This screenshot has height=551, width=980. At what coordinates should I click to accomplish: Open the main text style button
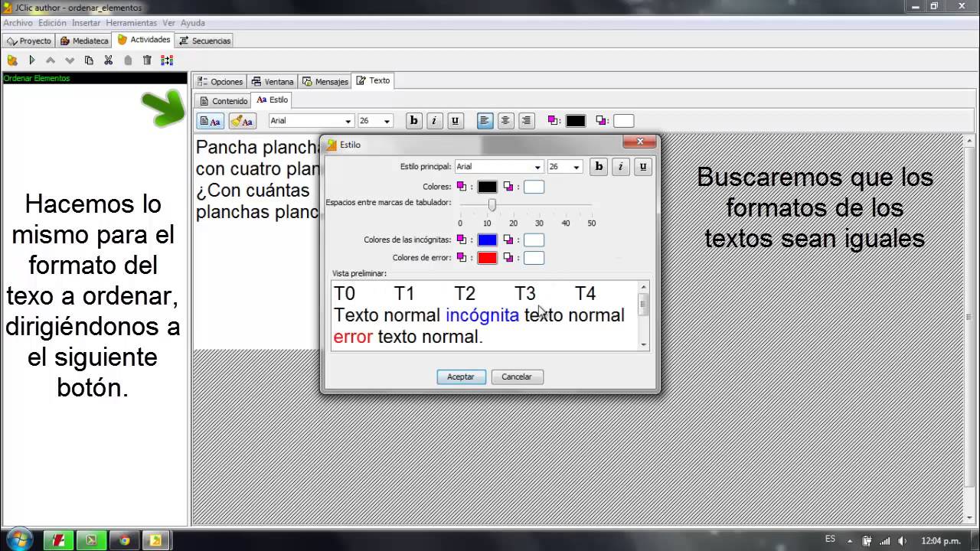click(x=211, y=121)
